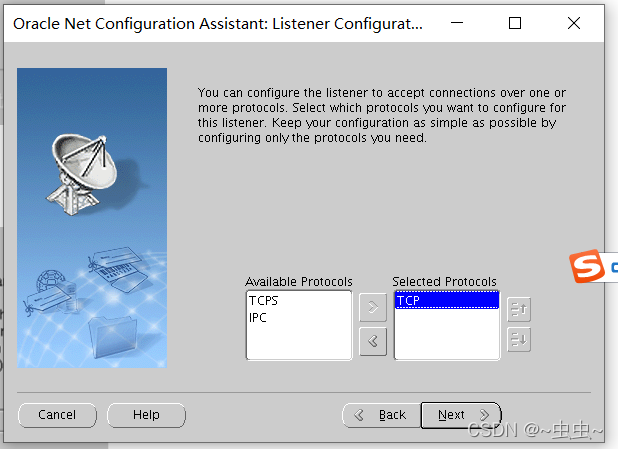The height and width of the screenshot is (449, 618).
Task: Click the orange Sogou input method icon
Action: tap(587, 267)
